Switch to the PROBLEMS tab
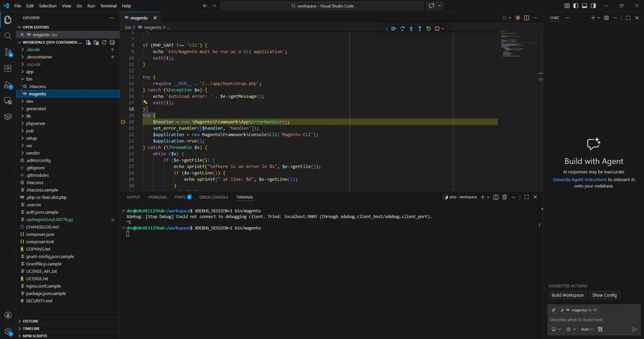This screenshot has width=644, height=339. [x=157, y=197]
